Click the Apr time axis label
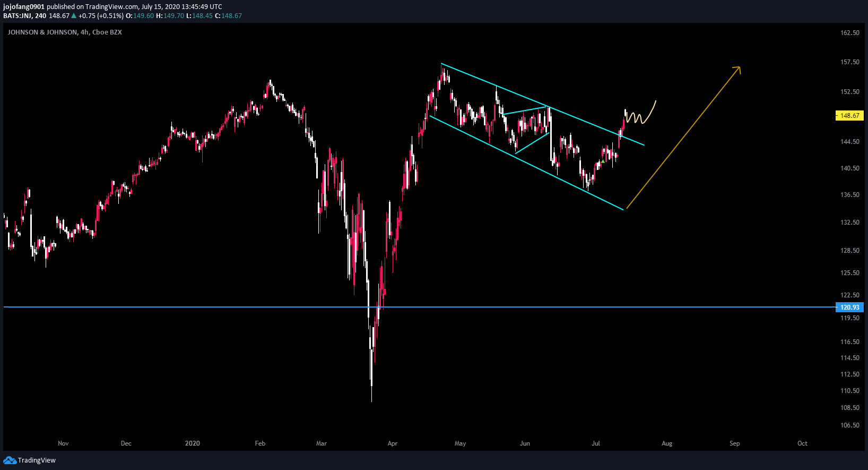 (393, 443)
